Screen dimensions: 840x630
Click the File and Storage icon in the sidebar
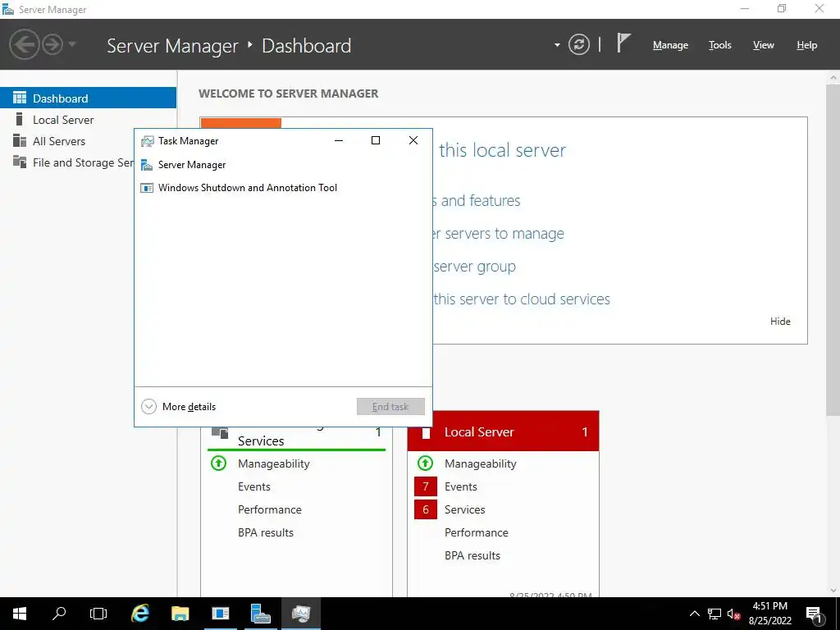tap(20, 162)
